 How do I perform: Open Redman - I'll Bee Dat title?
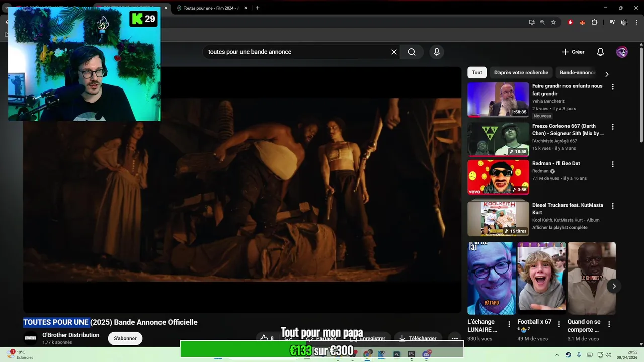(556, 163)
